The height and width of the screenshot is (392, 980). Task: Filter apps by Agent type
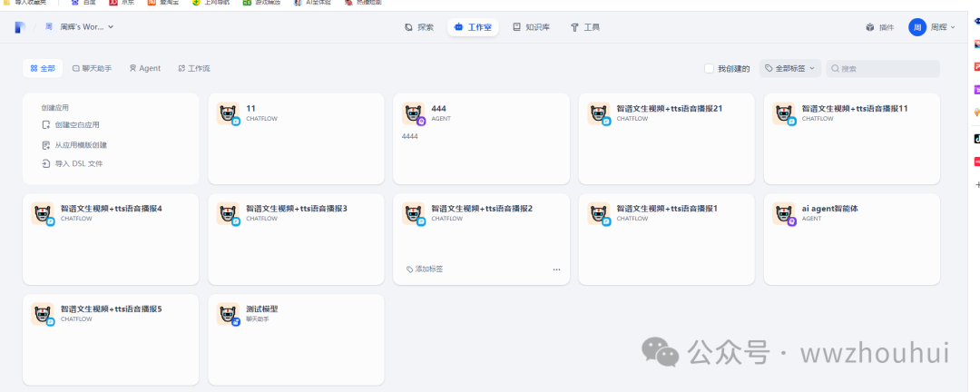(x=144, y=68)
